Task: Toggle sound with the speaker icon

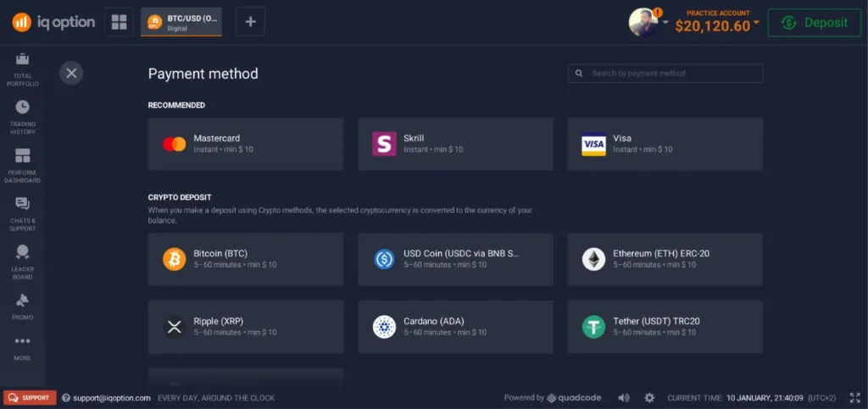Action: point(624,397)
